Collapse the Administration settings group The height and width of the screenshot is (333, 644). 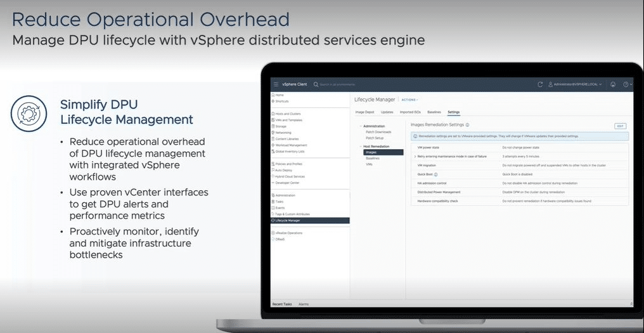point(361,126)
